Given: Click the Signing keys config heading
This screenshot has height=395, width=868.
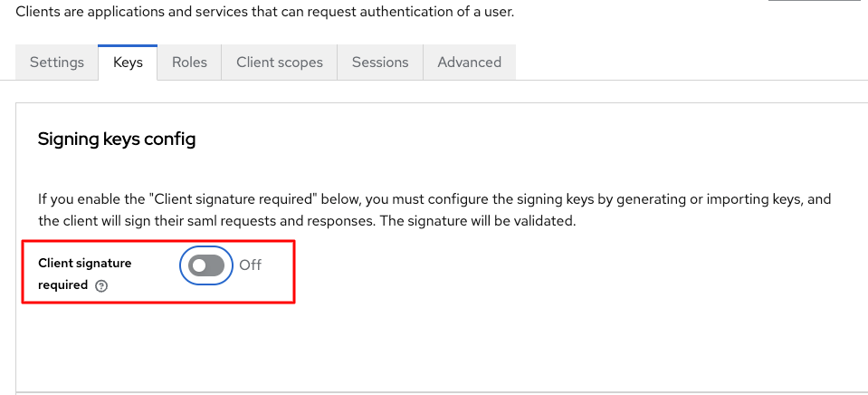Looking at the screenshot, I should click(x=117, y=140).
